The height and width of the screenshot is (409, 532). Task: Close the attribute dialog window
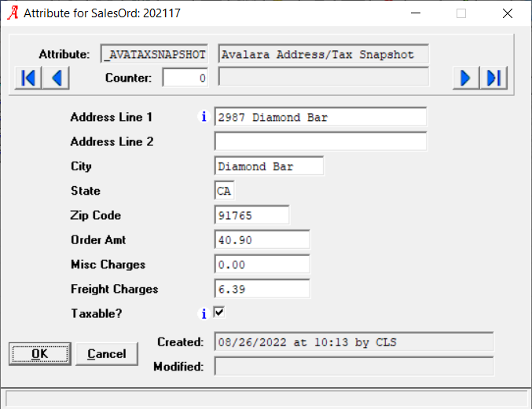(508, 13)
